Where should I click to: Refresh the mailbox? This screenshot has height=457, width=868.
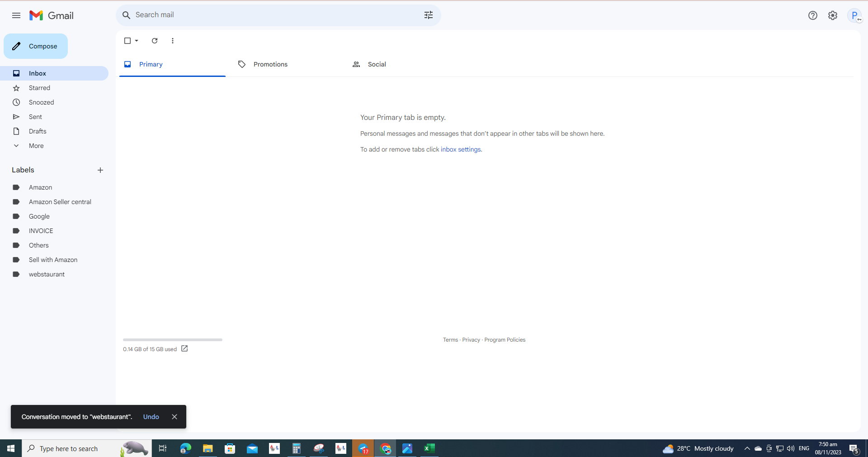click(155, 41)
